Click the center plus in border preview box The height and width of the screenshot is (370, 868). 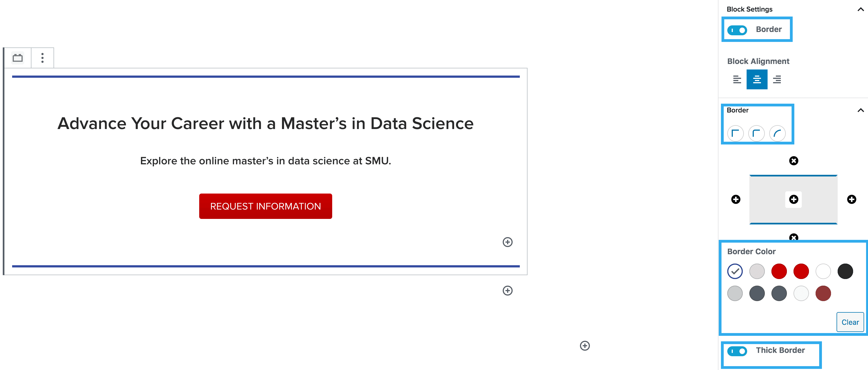794,199
